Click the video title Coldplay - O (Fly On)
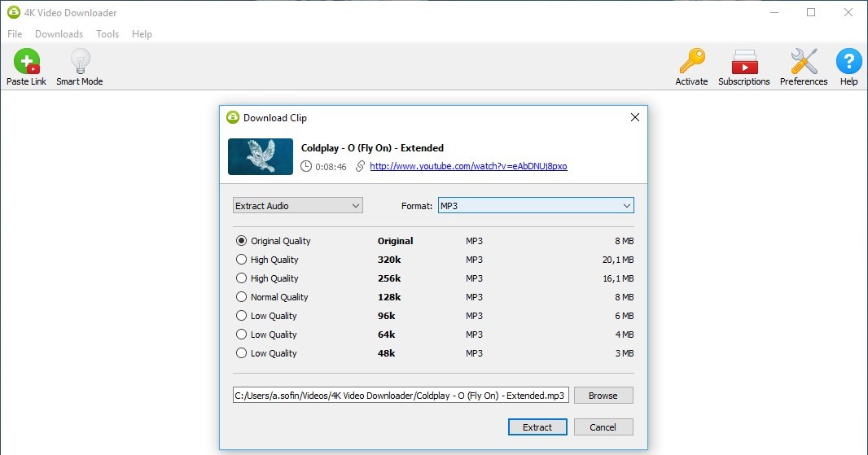 (x=373, y=148)
